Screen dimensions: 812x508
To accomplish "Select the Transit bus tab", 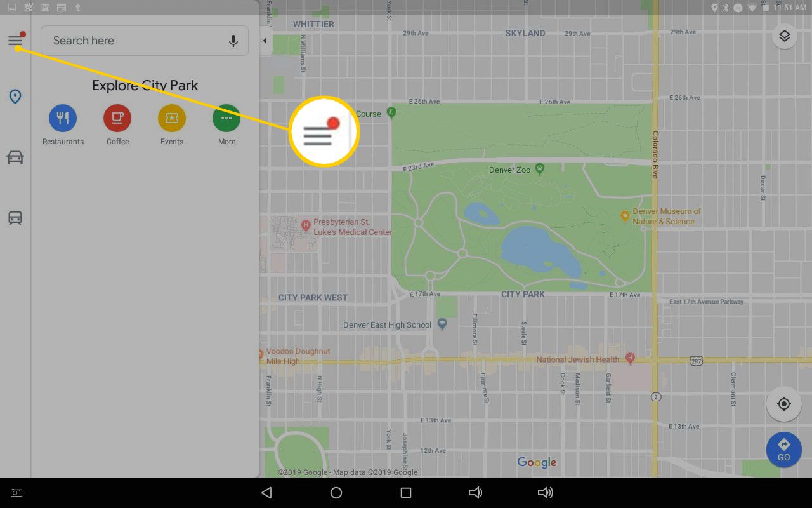I will [x=15, y=218].
